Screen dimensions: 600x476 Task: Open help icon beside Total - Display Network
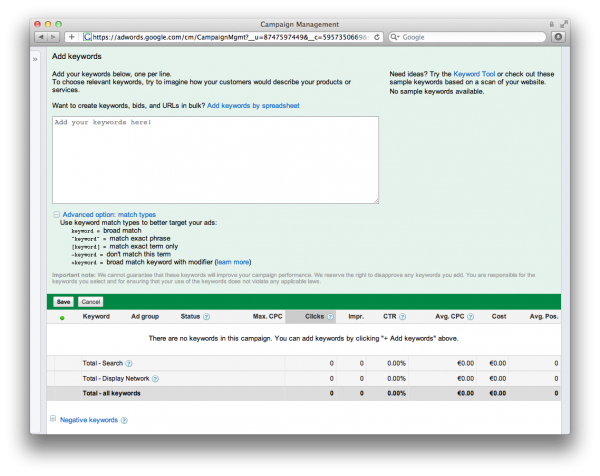pyautogui.click(x=155, y=379)
